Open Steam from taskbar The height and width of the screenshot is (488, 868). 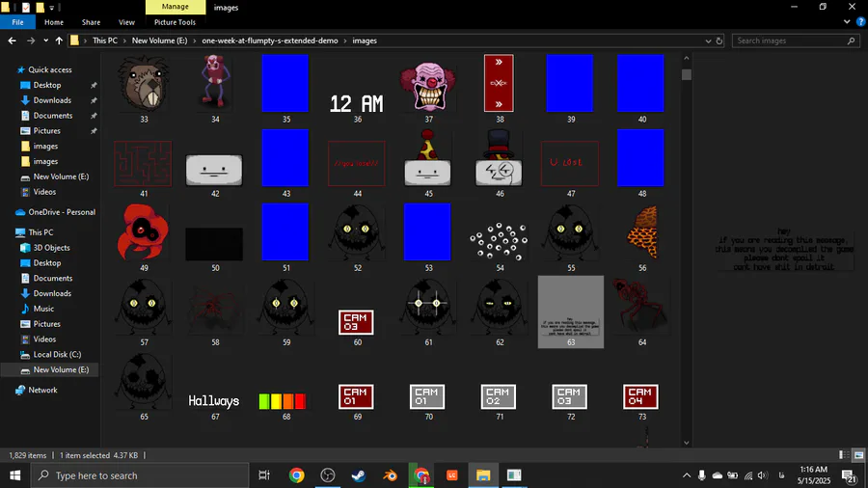pos(359,475)
